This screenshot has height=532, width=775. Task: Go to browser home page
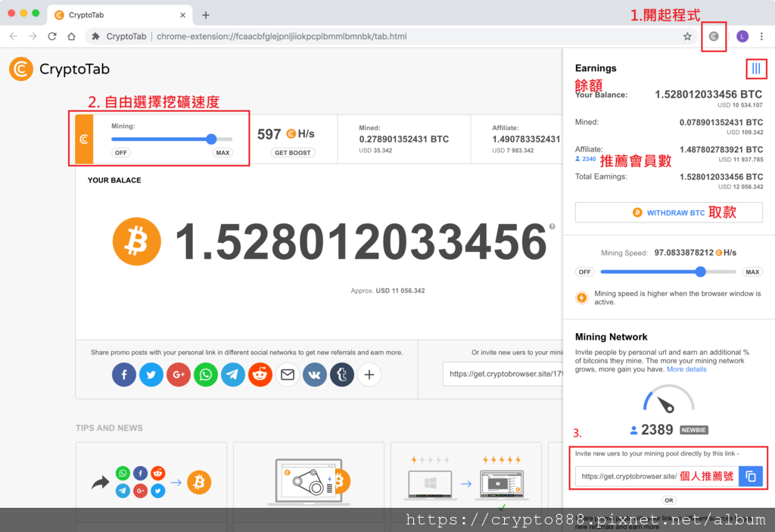pyautogui.click(x=72, y=36)
